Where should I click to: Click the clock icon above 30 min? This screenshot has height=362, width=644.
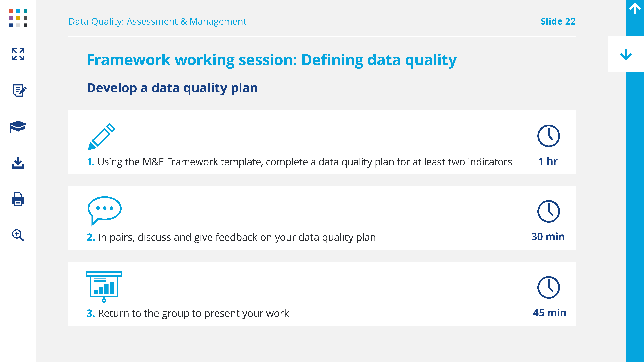(x=549, y=211)
